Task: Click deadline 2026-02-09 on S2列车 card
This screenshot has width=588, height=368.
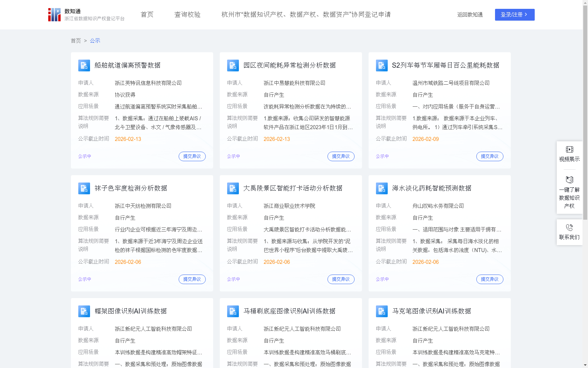Action: pos(426,139)
